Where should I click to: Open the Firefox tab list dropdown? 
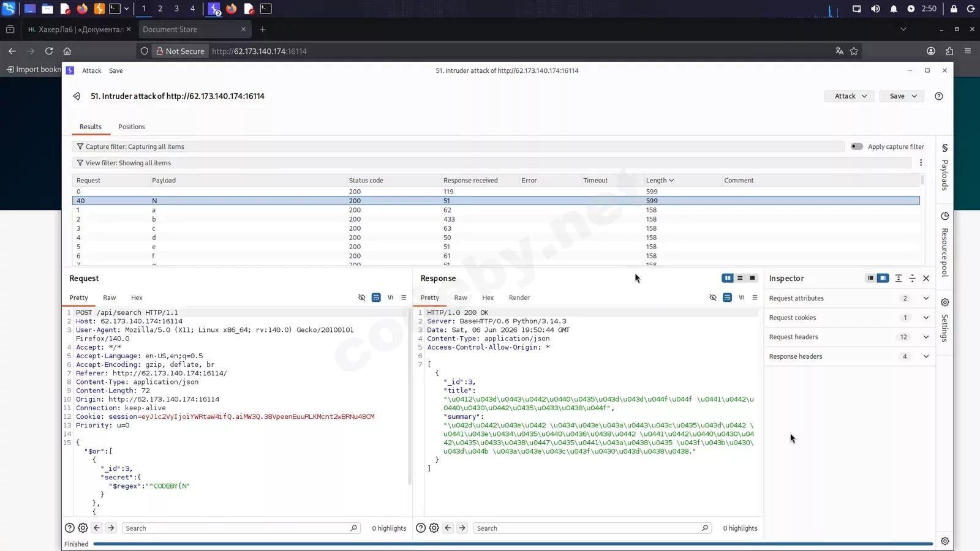click(903, 29)
